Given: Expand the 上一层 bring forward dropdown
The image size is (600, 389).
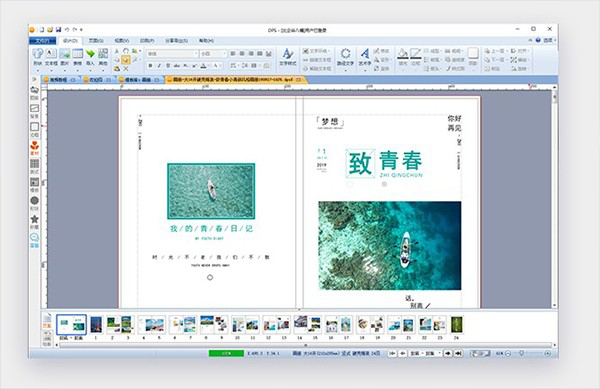Looking at the screenshot, I should point(507,51).
